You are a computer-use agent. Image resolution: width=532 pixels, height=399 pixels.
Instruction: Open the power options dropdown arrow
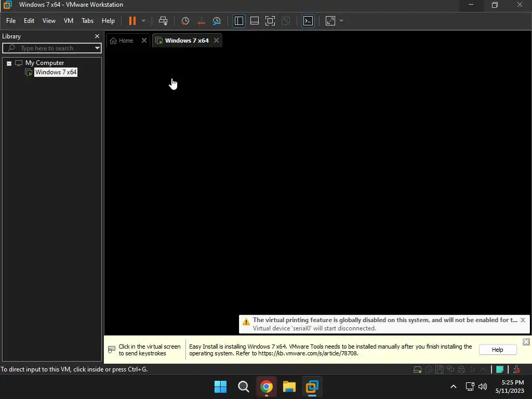[143, 21]
